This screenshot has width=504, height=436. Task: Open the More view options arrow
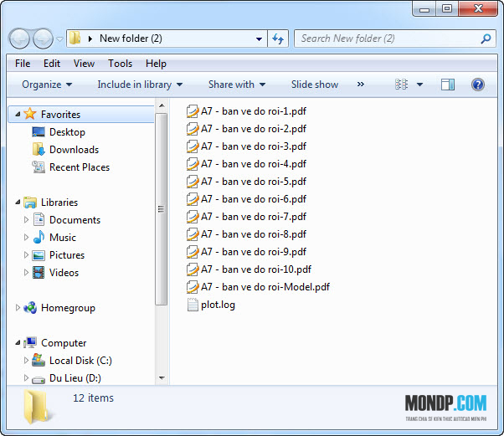419,85
